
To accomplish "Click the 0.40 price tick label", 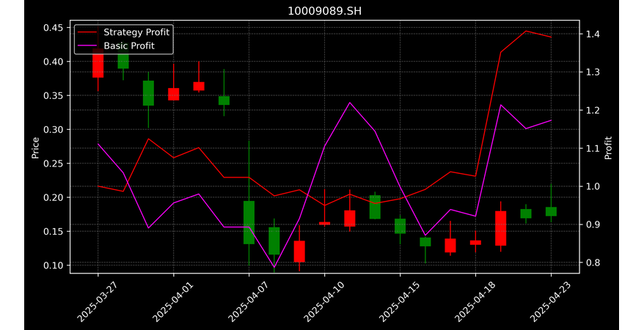I will (54, 62).
